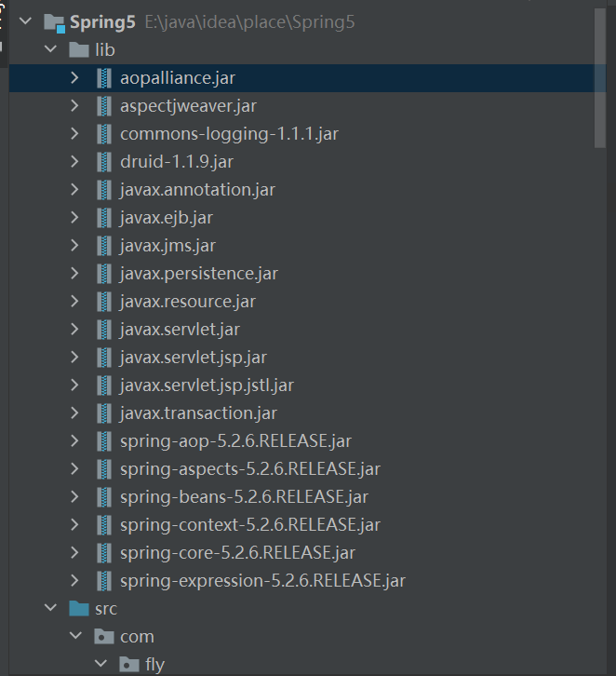
Task: Expand commons-logging-1.1.1.jar arrow
Action: [x=74, y=134]
